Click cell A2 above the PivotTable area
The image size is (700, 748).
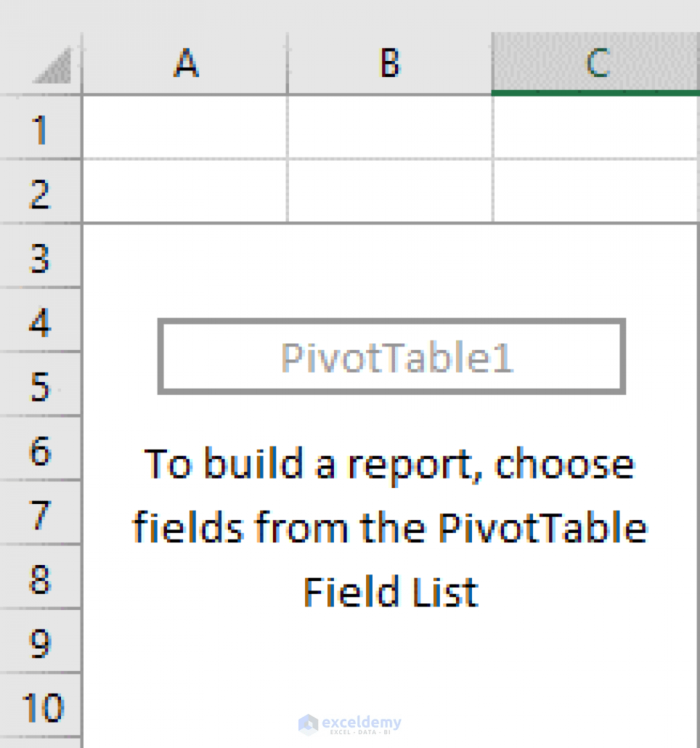coord(185,191)
